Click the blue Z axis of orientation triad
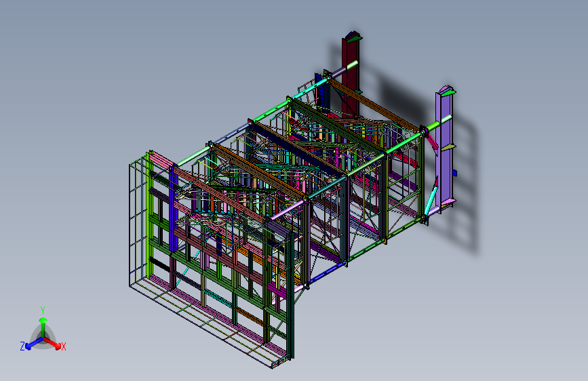 [x=34, y=343]
